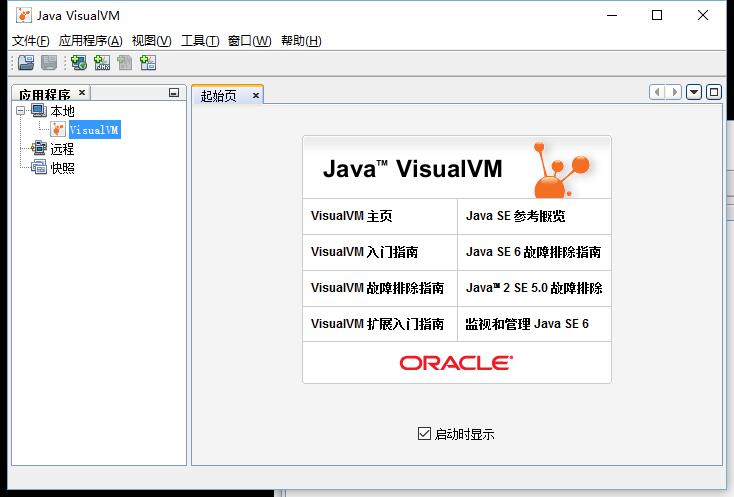
Task: Open the 文件(F) menu
Action: (30, 41)
